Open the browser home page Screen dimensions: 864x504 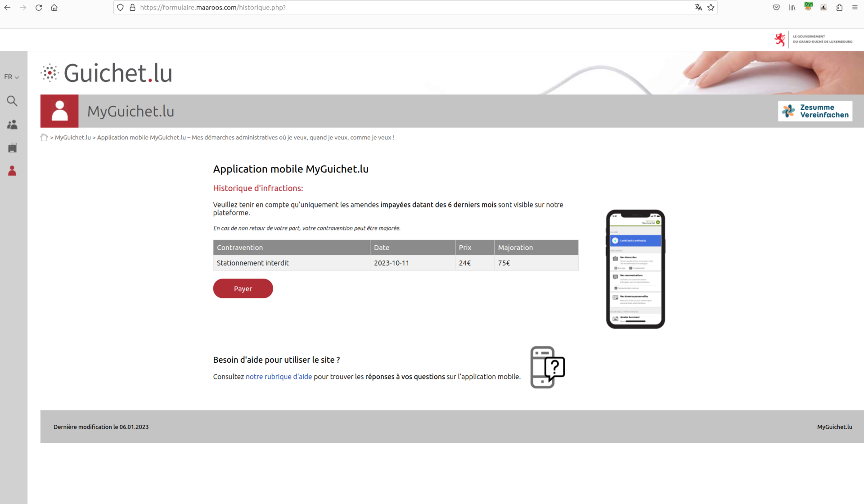54,8
